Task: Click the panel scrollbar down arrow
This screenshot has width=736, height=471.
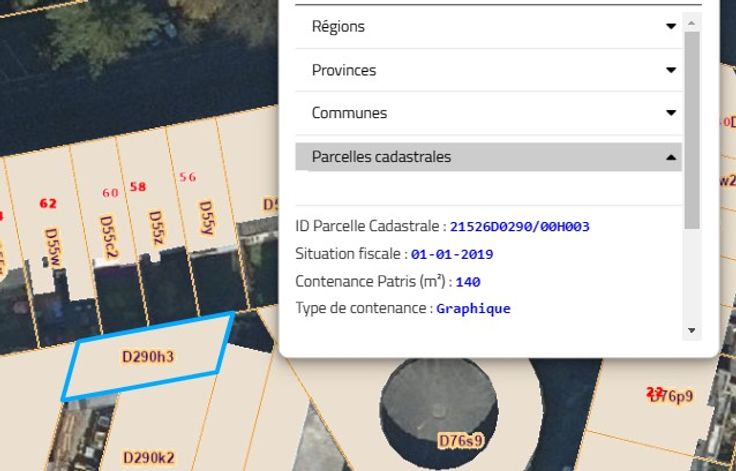Action: 690,330
